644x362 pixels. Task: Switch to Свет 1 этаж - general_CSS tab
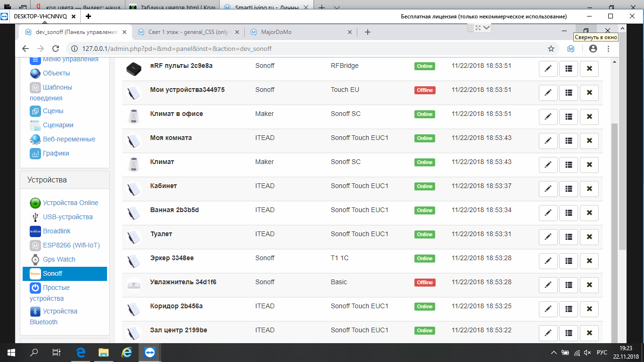[188, 32]
